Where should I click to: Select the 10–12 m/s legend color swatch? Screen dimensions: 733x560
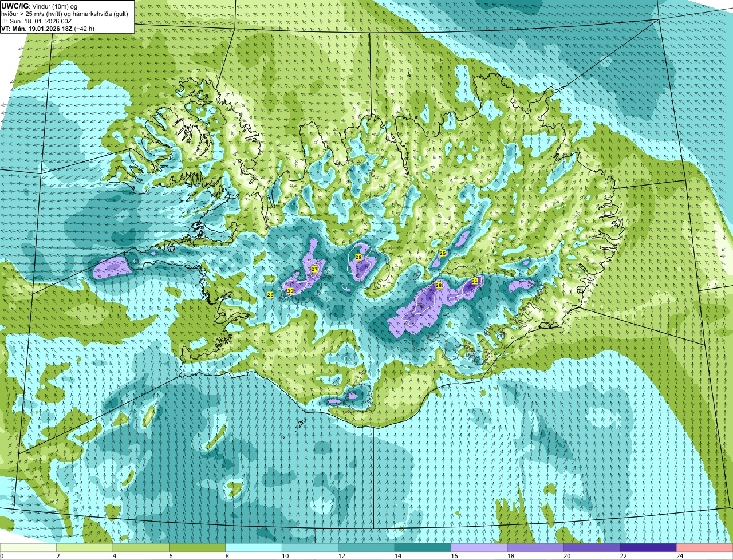[310, 547]
